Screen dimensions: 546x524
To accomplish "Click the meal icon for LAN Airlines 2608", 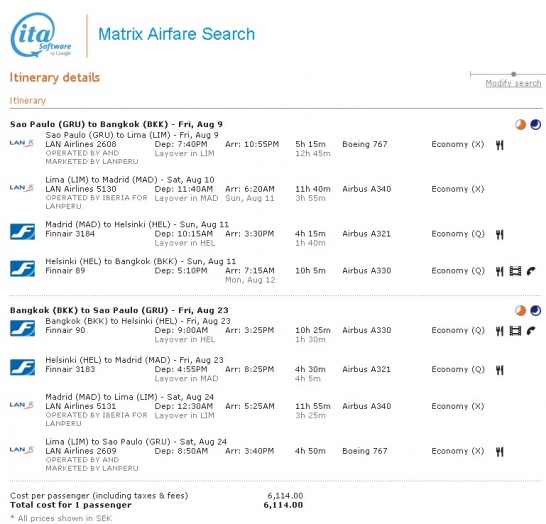I will tap(500, 145).
